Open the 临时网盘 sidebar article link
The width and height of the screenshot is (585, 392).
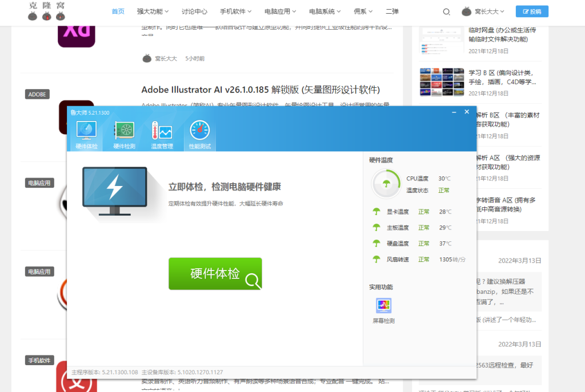pos(502,35)
